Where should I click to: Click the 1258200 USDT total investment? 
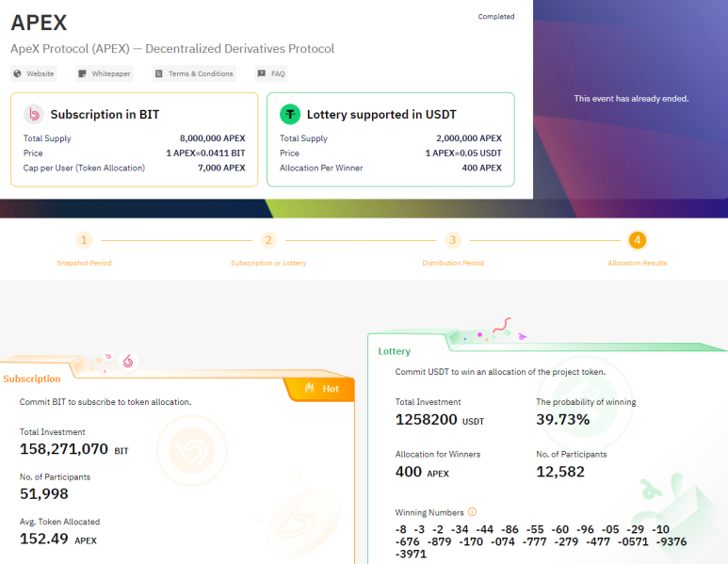pyautogui.click(x=440, y=420)
